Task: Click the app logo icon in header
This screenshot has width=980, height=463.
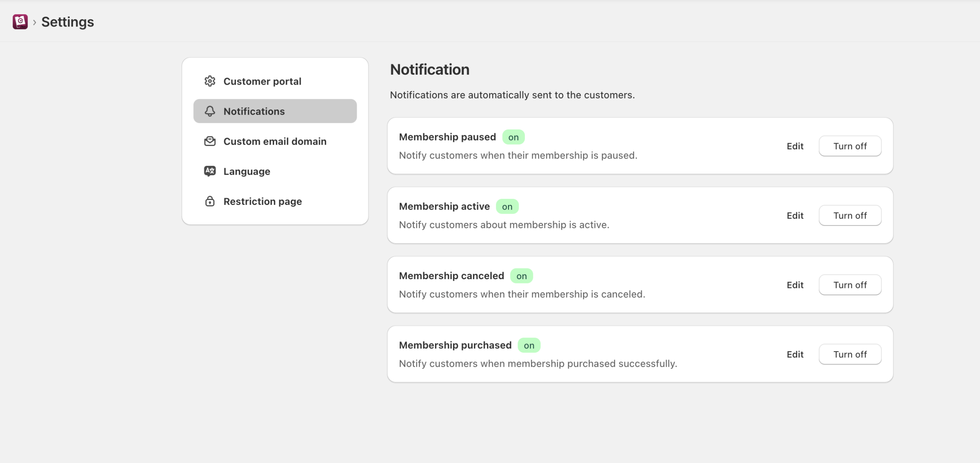Action: point(20,22)
